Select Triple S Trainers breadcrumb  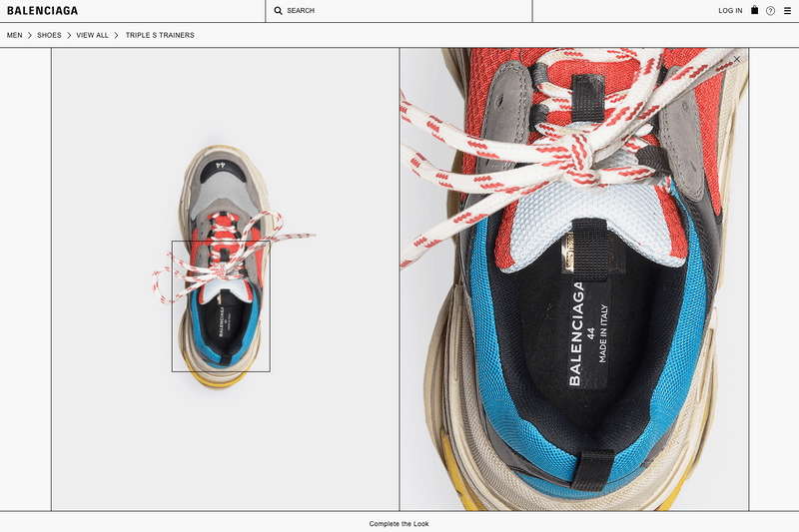[160, 35]
